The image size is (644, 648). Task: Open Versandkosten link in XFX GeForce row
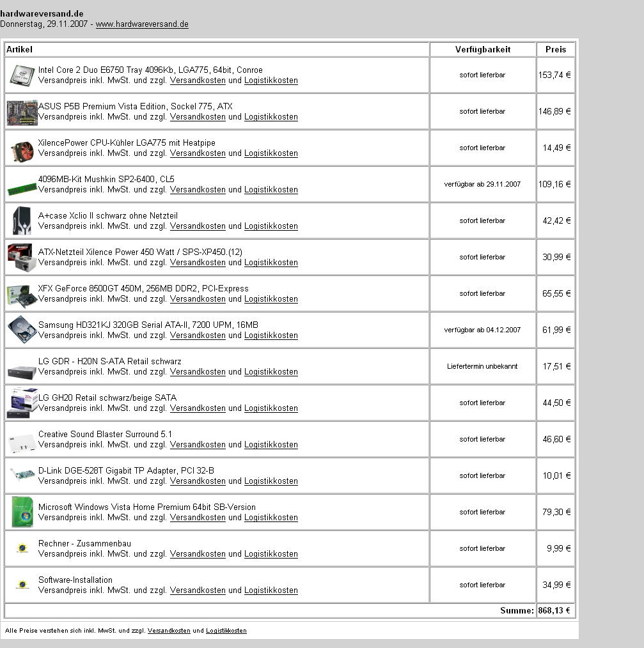(198, 299)
